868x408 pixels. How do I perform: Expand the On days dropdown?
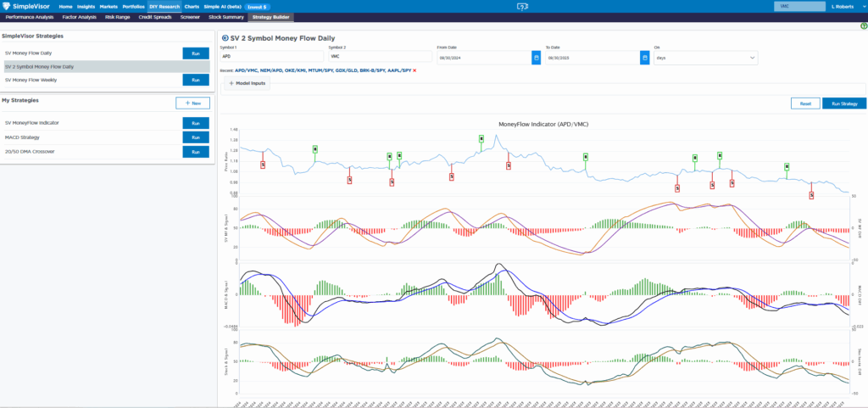coord(704,58)
